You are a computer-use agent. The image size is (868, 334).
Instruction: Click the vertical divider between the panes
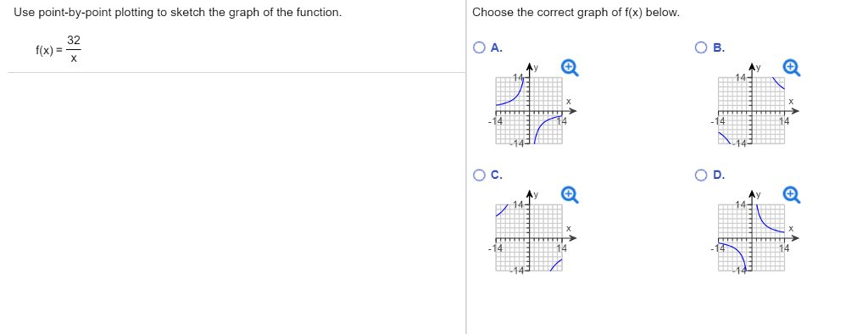(x=466, y=167)
